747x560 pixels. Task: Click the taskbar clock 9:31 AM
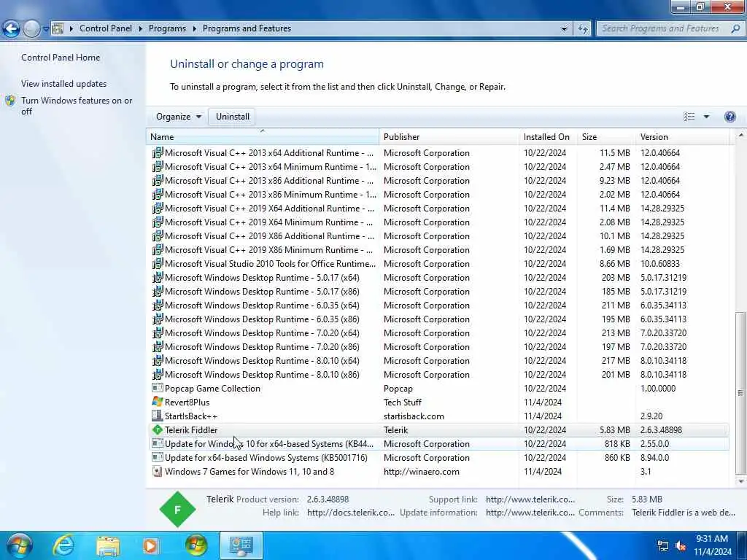(x=712, y=539)
